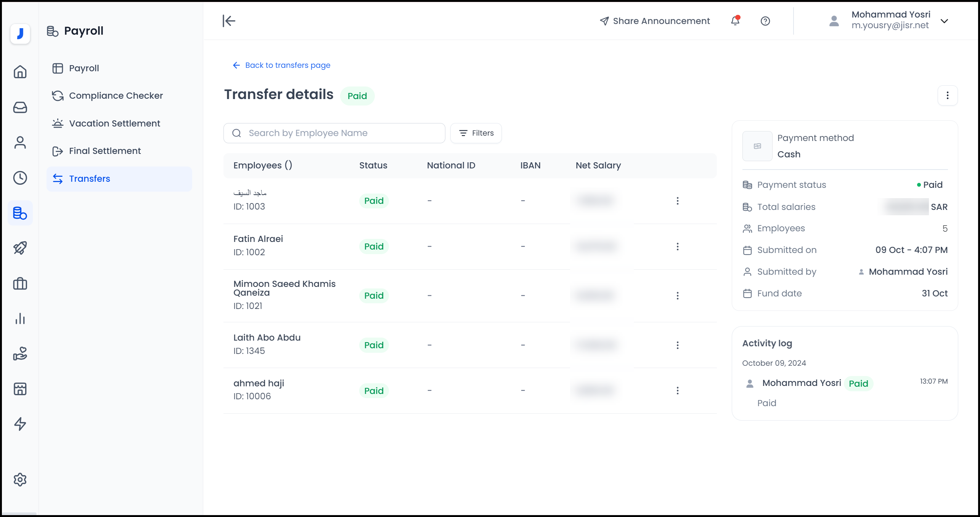Select Compliance Checker menu item
This screenshot has height=517, width=980.
116,96
